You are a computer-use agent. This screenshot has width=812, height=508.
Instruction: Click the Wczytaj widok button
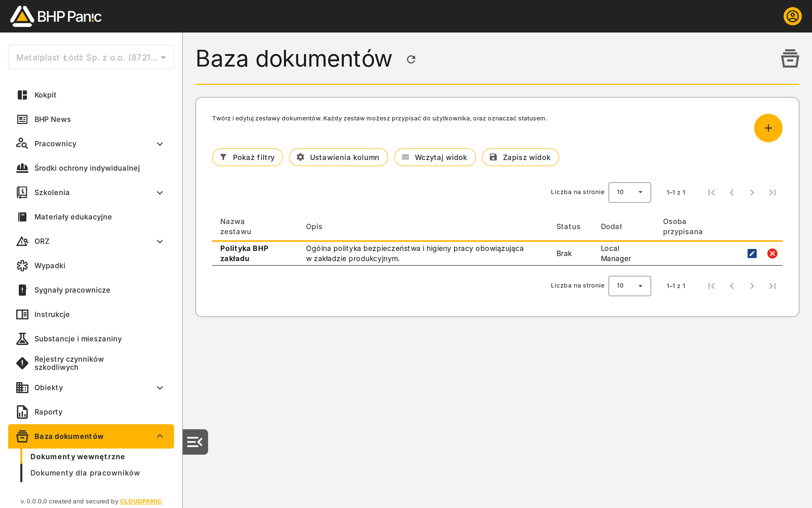coord(435,157)
